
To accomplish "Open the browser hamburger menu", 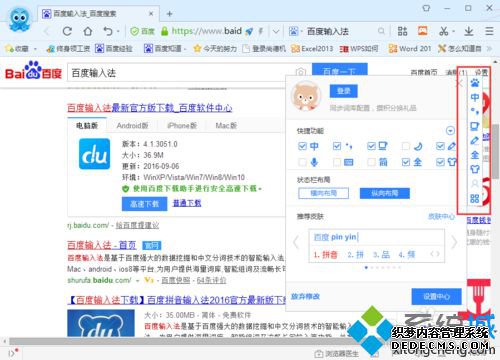I will 489,31.
